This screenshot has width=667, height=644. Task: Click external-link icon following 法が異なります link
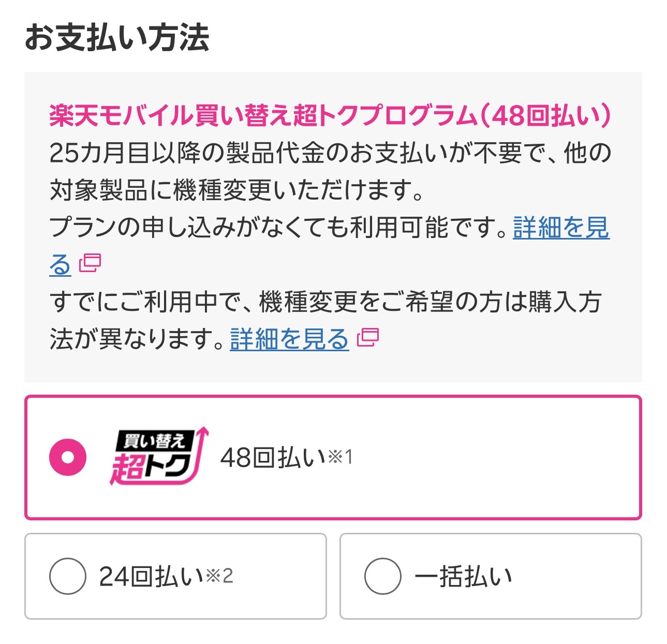click(x=368, y=337)
